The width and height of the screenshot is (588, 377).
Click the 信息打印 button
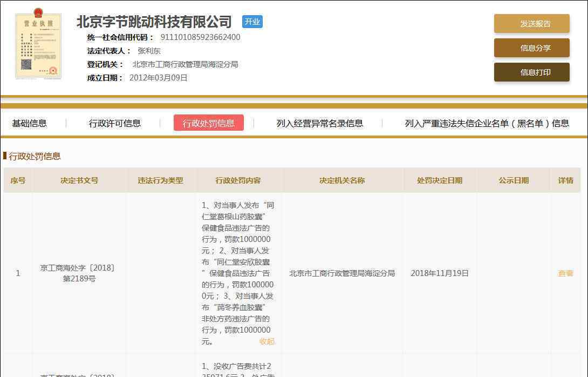click(531, 72)
